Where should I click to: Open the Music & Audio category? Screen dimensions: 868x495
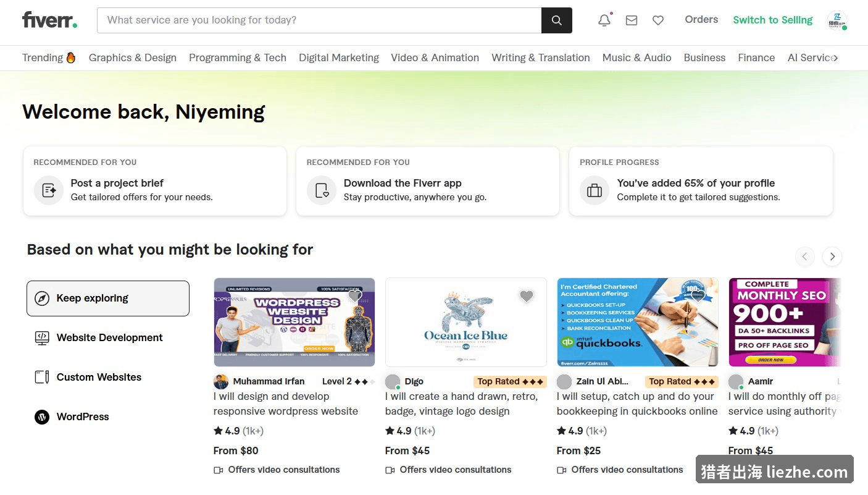636,57
